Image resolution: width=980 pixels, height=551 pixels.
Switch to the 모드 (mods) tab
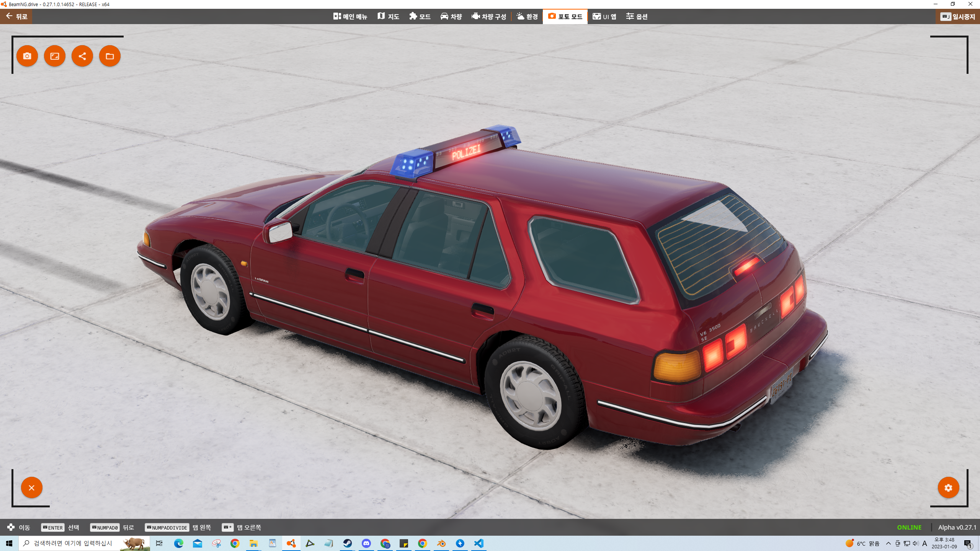(x=420, y=16)
